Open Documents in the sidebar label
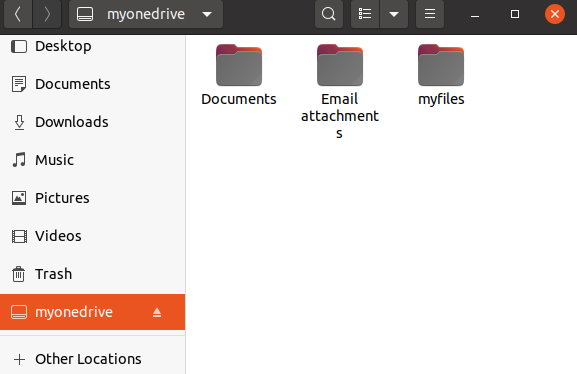Viewport: 577px width, 374px height. 72,84
